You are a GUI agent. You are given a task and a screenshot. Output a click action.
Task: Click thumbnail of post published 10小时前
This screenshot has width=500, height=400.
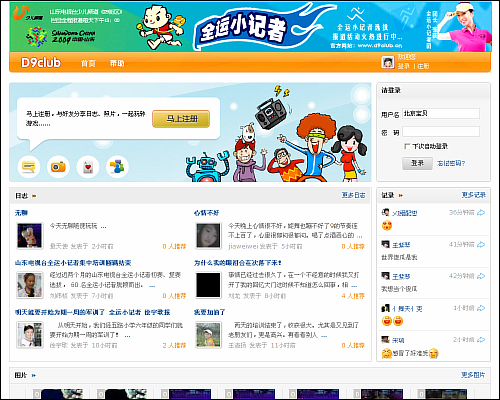pyautogui.click(x=30, y=335)
